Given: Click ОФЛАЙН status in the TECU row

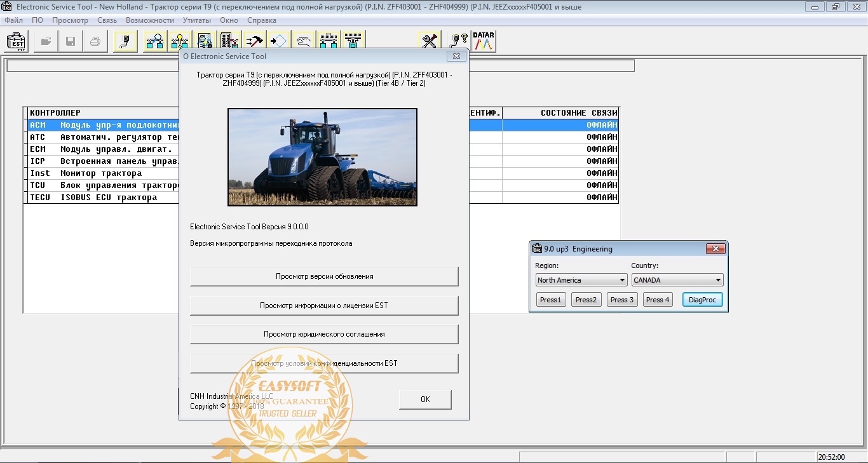Looking at the screenshot, I should point(602,198).
